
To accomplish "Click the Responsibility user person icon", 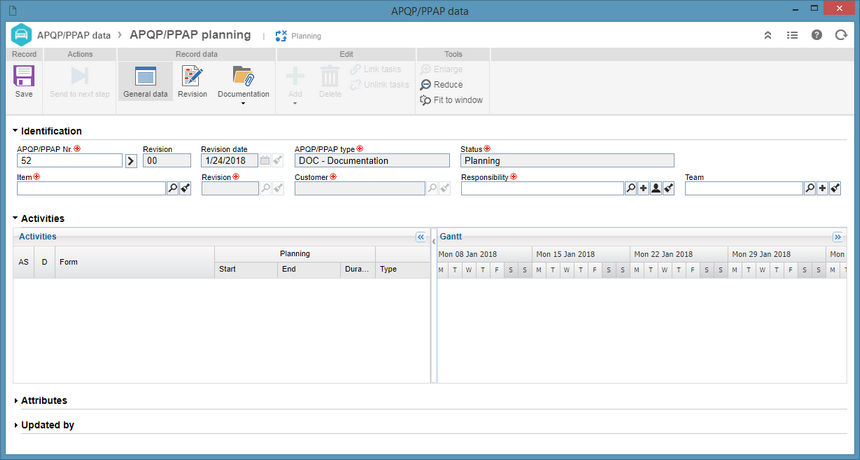I will 655,188.
